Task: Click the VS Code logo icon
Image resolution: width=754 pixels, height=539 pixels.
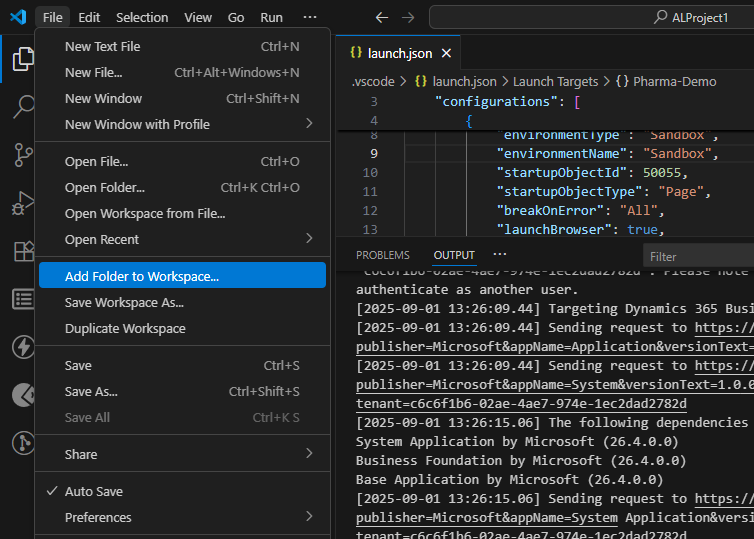Action: 17,17
